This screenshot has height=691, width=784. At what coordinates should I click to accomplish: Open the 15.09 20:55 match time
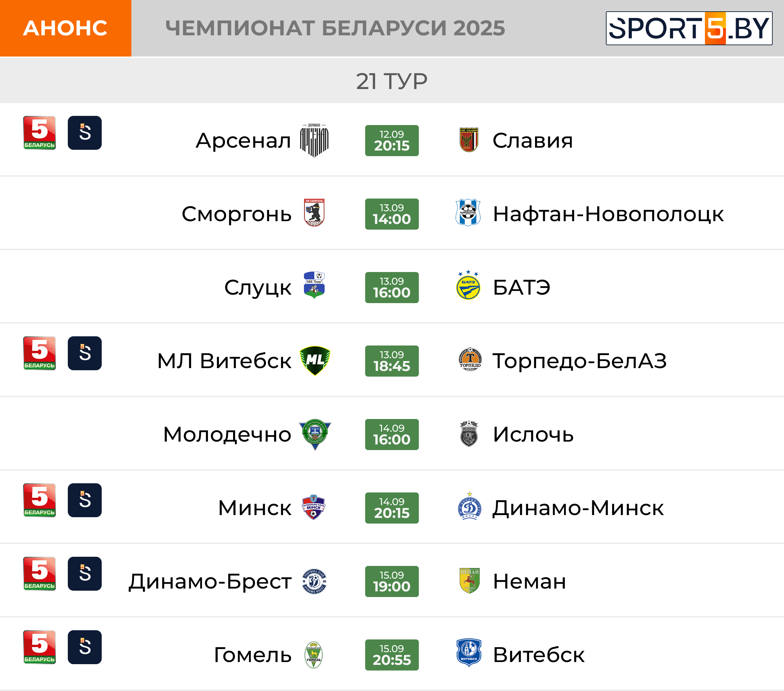pos(392,655)
